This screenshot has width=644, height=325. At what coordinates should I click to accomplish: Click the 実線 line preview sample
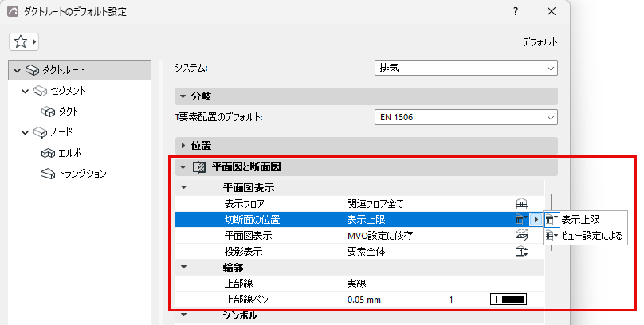pos(489,284)
